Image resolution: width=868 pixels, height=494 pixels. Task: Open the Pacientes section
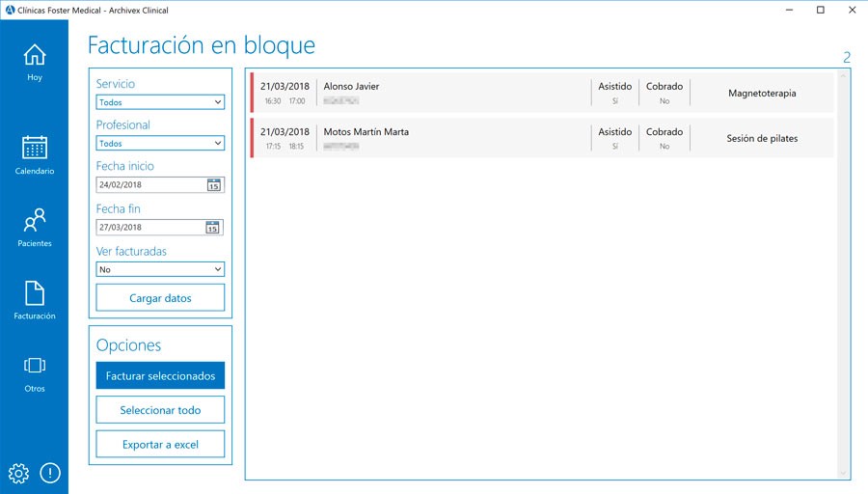click(34, 221)
